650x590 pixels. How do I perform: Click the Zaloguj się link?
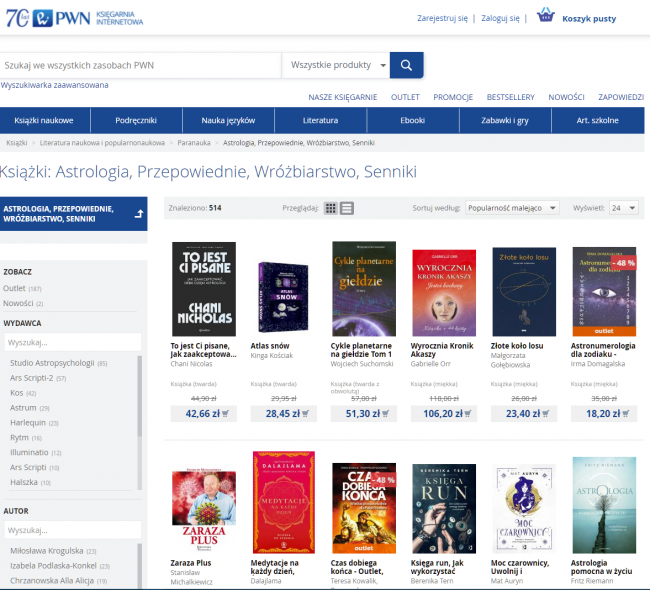click(x=500, y=18)
